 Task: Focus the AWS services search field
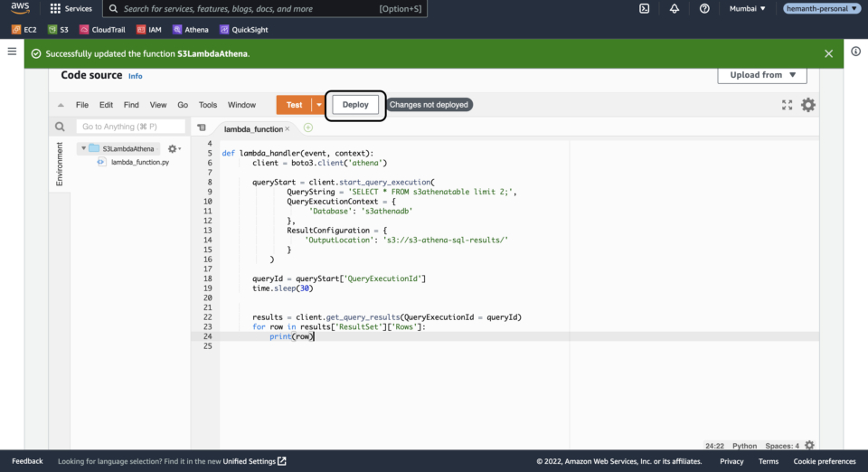click(265, 8)
